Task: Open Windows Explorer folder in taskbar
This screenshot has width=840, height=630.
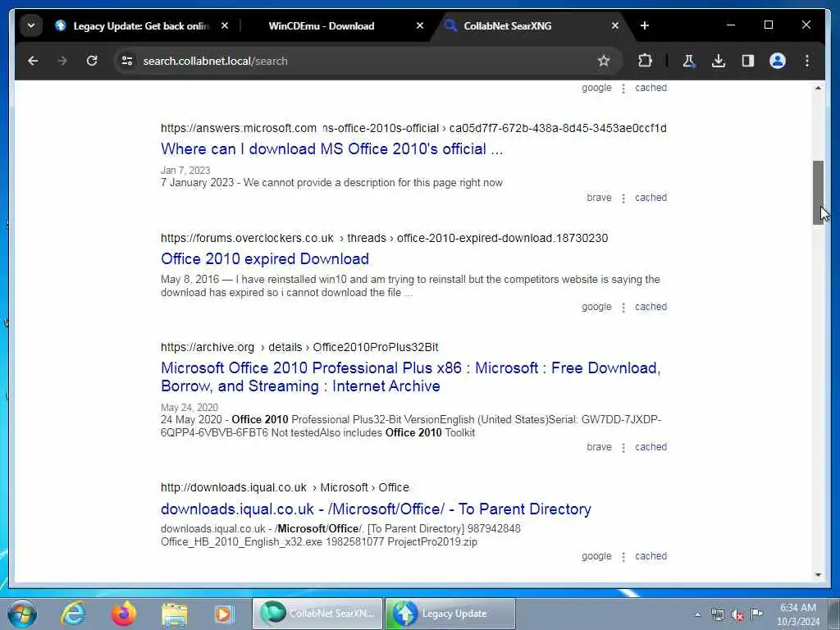Action: tap(174, 614)
